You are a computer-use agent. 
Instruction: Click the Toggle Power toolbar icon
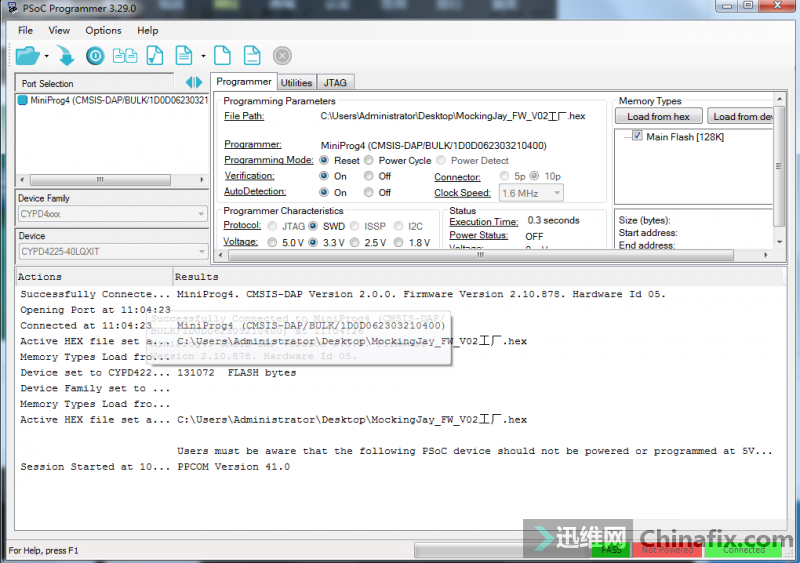tap(95, 56)
